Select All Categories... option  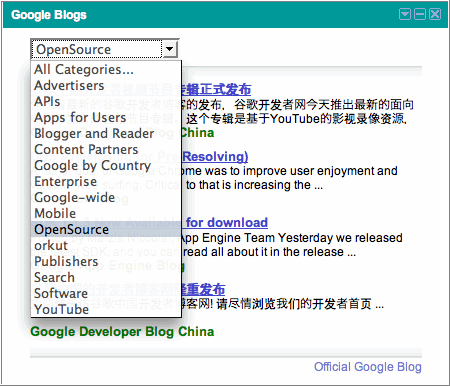106,69
